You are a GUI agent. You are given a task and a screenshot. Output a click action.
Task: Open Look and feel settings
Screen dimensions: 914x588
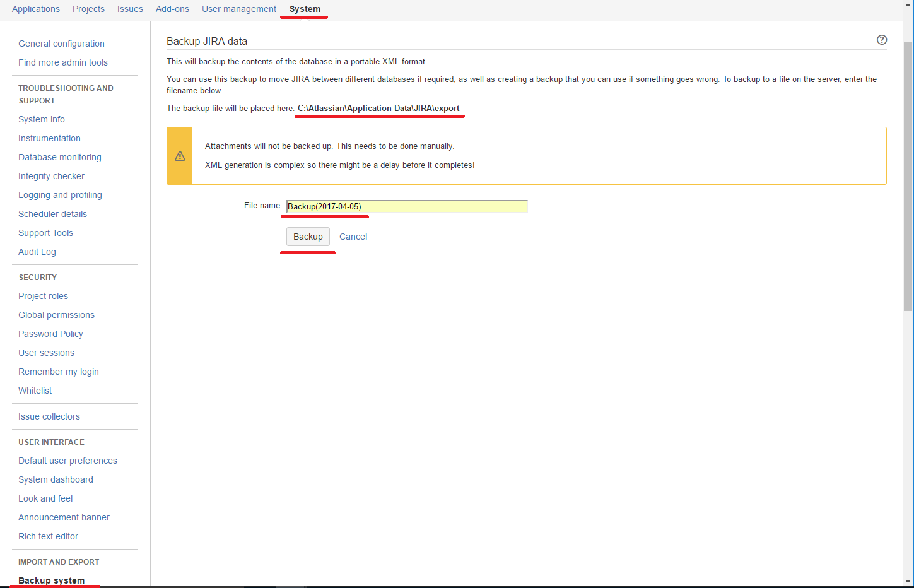[x=45, y=498]
